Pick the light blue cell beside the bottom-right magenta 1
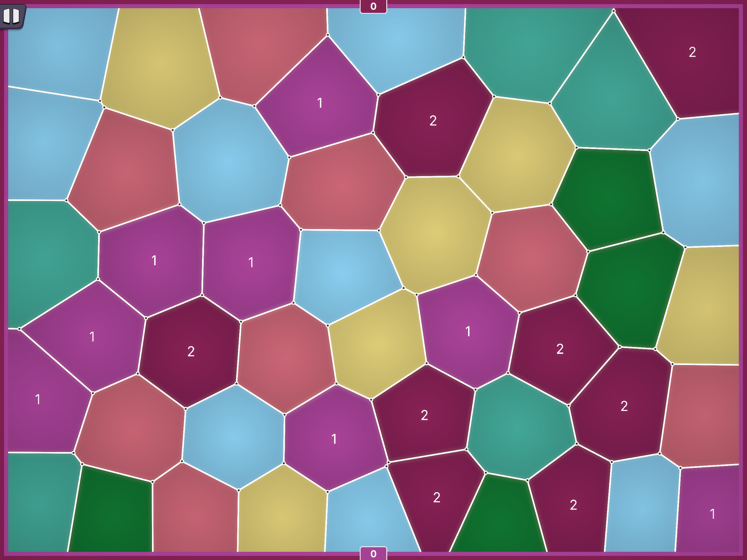The image size is (747, 560). (642, 507)
